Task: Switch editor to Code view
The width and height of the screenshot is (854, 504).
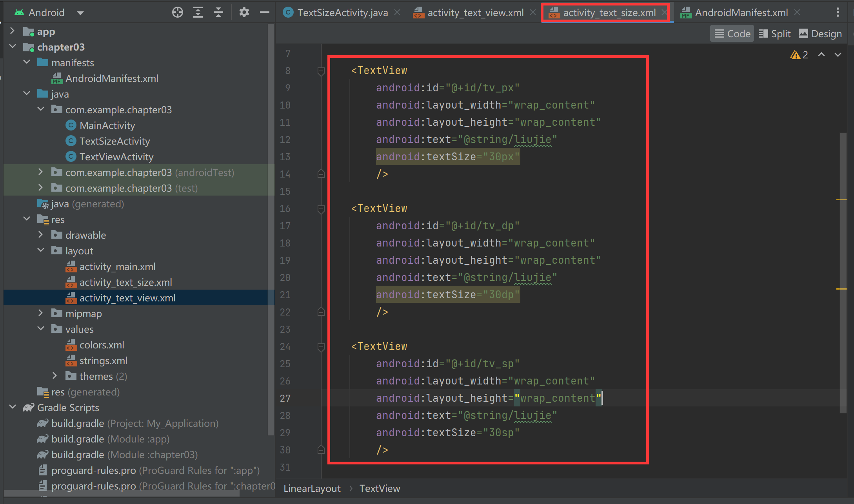Action: (732, 34)
